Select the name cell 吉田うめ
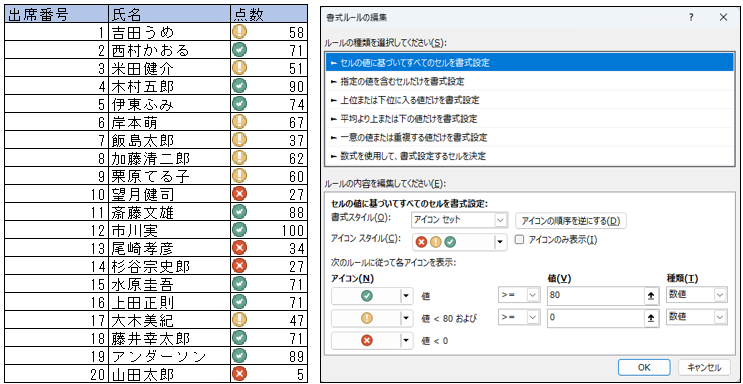Image resolution: width=743 pixels, height=384 pixels. coord(170,32)
